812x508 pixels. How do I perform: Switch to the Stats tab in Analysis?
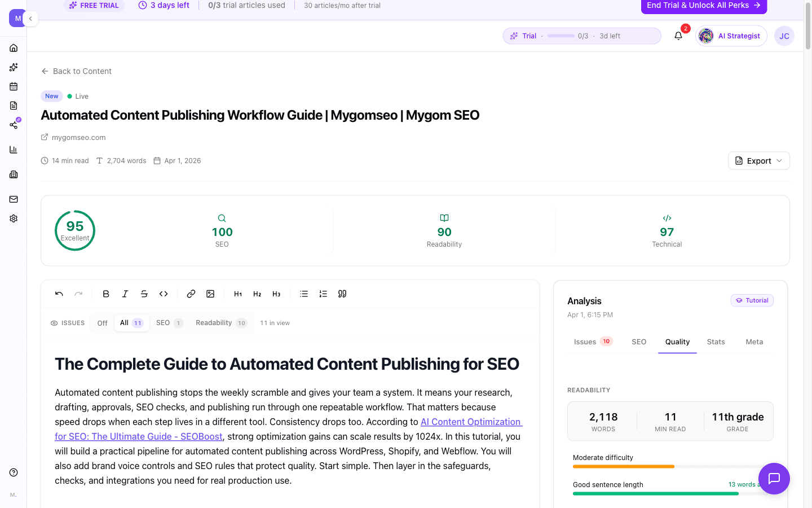(716, 341)
